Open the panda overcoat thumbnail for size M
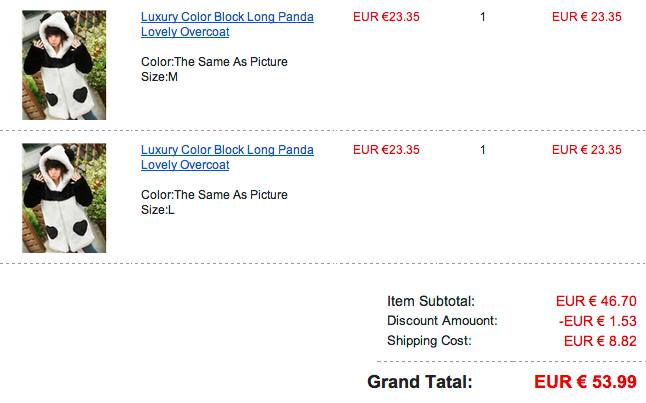The image size is (646, 403). coord(64,65)
